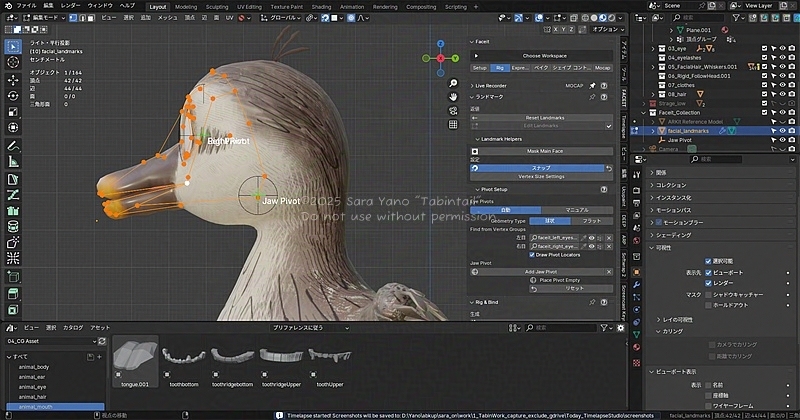The height and width of the screenshot is (420, 800).
Task: Select the Transform tool in viewport toolbar
Action: pos(13,128)
